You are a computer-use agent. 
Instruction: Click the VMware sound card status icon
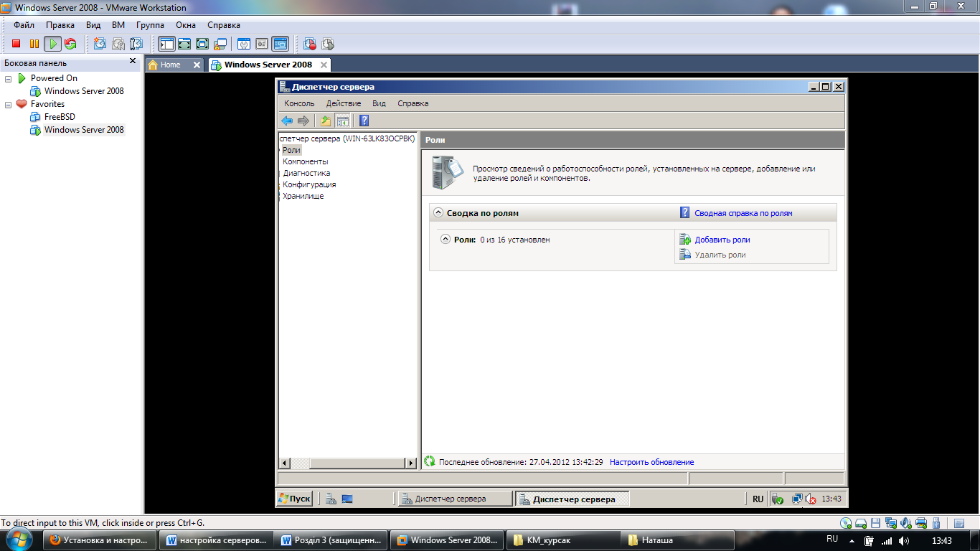click(x=906, y=523)
